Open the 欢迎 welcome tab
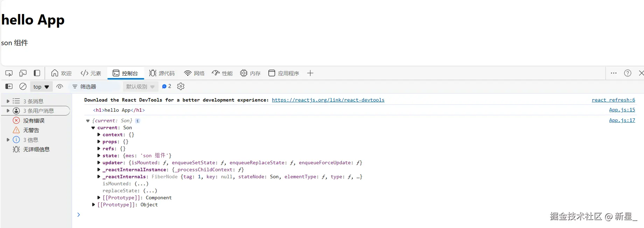This screenshot has width=644, height=228. pyautogui.click(x=61, y=73)
